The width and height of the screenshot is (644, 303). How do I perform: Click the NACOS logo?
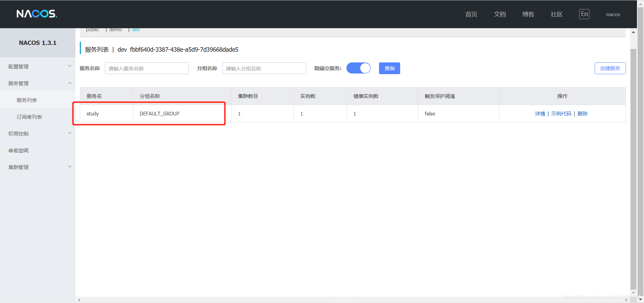pos(37,14)
